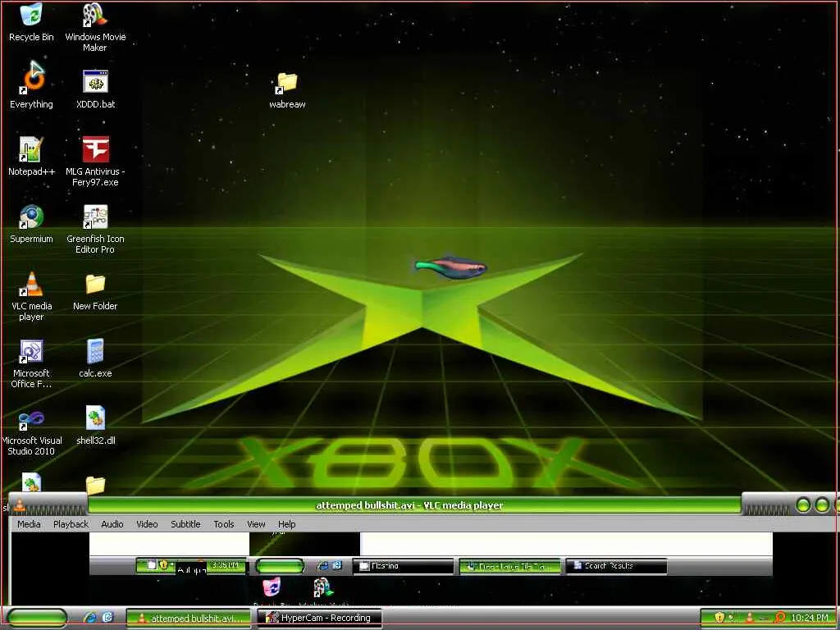This screenshot has height=630, width=840.
Task: Select Greenfish Icon Editor Pro shortcut
Action: tap(95, 230)
